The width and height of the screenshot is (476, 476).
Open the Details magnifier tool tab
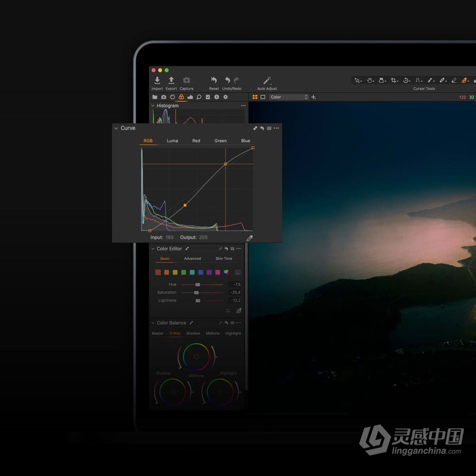pos(199,97)
